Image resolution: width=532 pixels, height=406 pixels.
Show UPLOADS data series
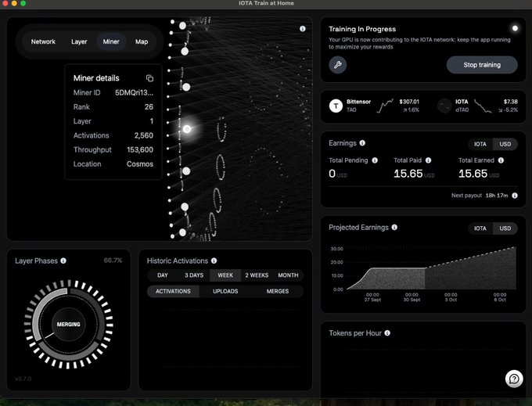click(225, 291)
